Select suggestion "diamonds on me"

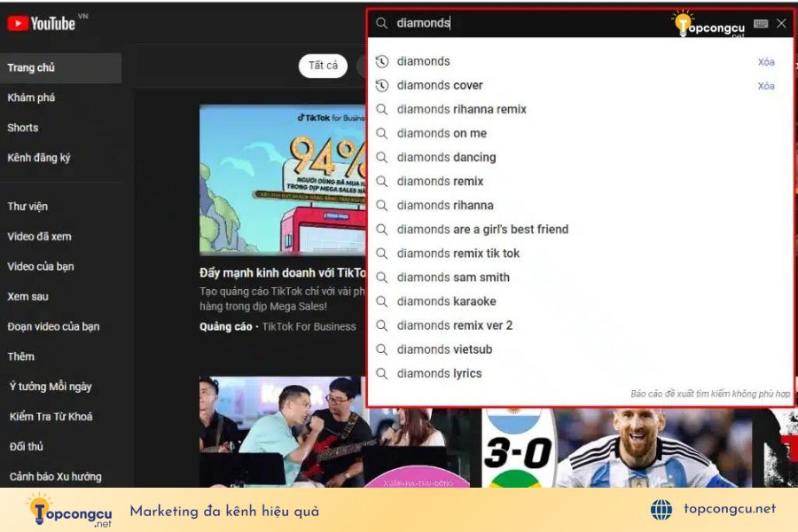[x=442, y=133]
